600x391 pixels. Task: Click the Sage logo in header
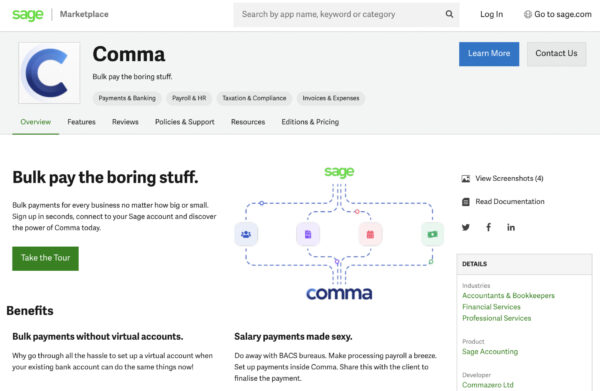28,15
